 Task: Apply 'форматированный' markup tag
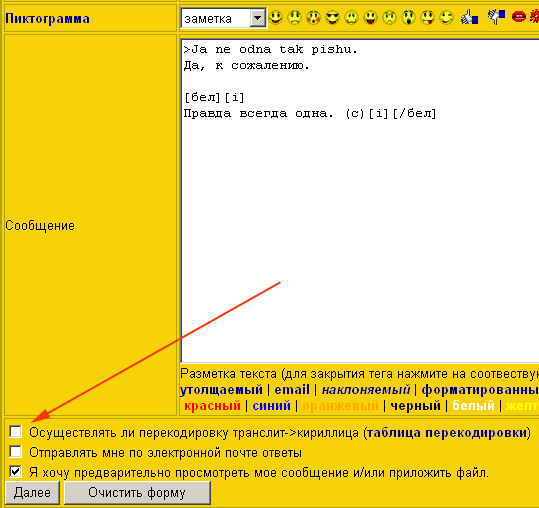(480, 390)
